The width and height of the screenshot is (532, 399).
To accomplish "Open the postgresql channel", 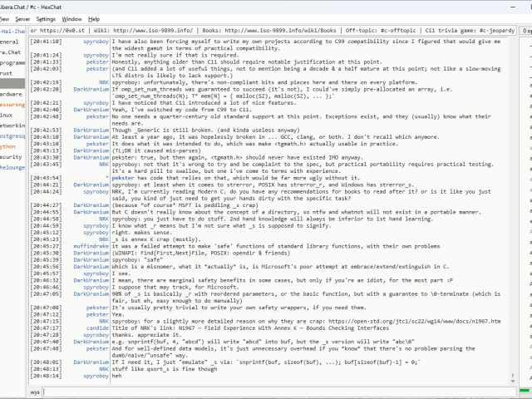I will point(12,135).
